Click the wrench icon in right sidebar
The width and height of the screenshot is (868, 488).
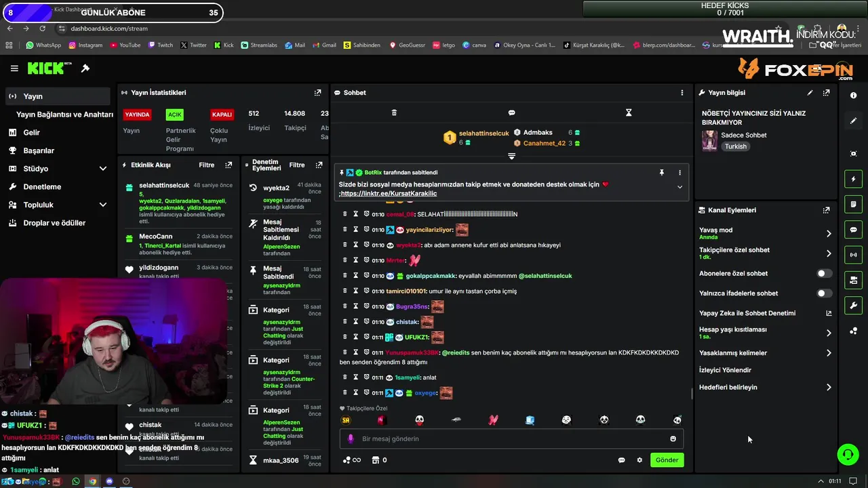click(853, 306)
